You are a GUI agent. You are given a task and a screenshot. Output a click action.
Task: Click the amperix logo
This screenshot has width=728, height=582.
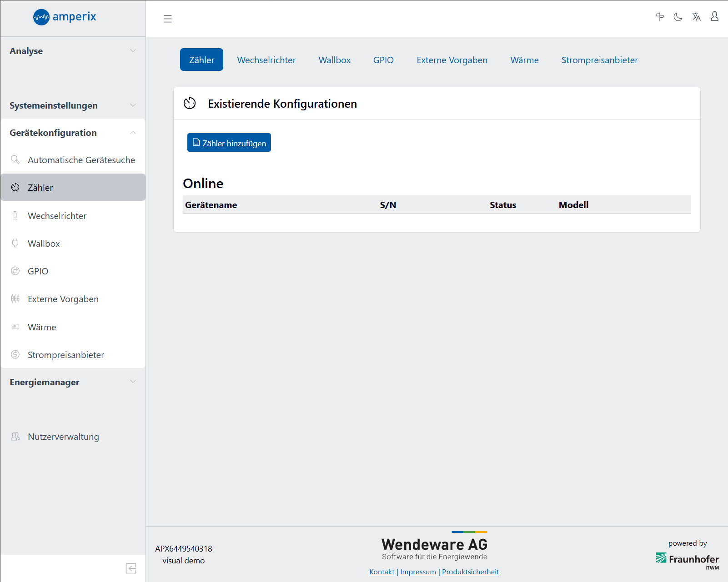tap(65, 17)
